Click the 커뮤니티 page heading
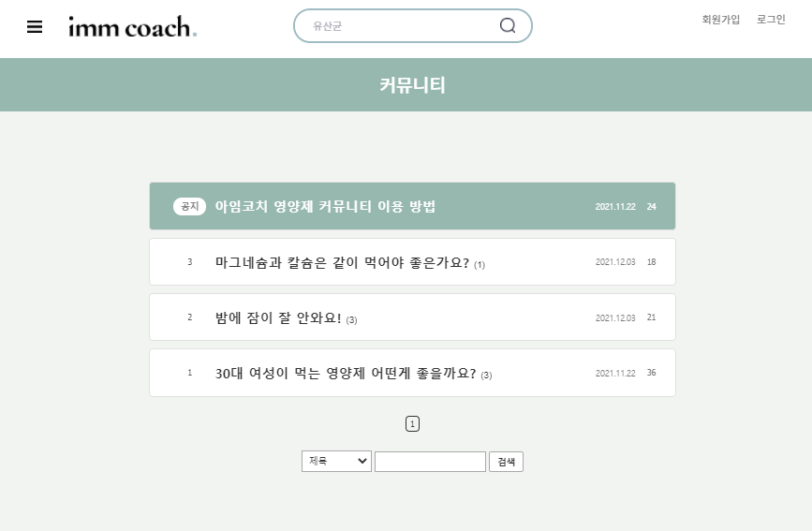This screenshot has width=812, height=531. tap(412, 85)
